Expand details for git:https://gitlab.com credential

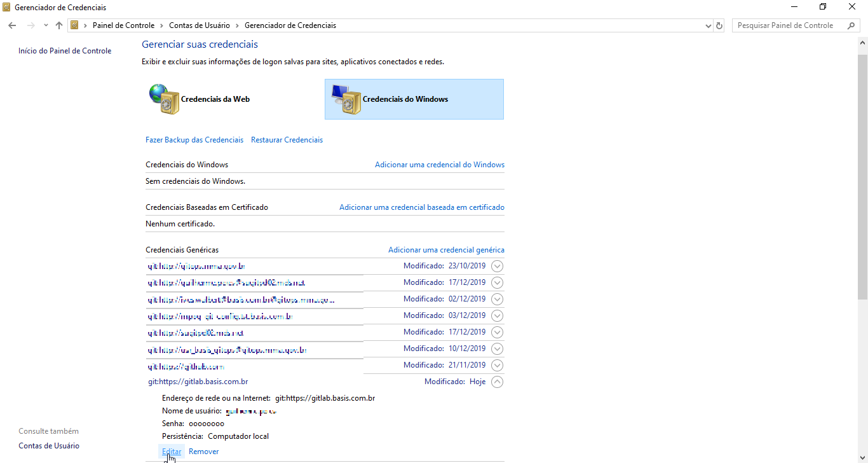[497, 365]
